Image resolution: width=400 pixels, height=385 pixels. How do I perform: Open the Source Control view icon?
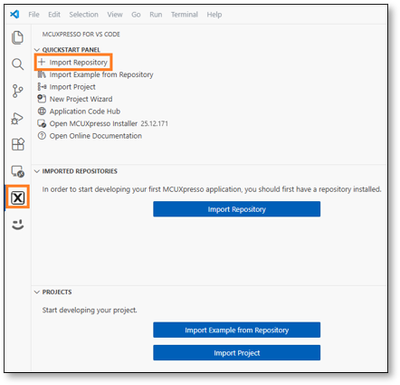18,91
